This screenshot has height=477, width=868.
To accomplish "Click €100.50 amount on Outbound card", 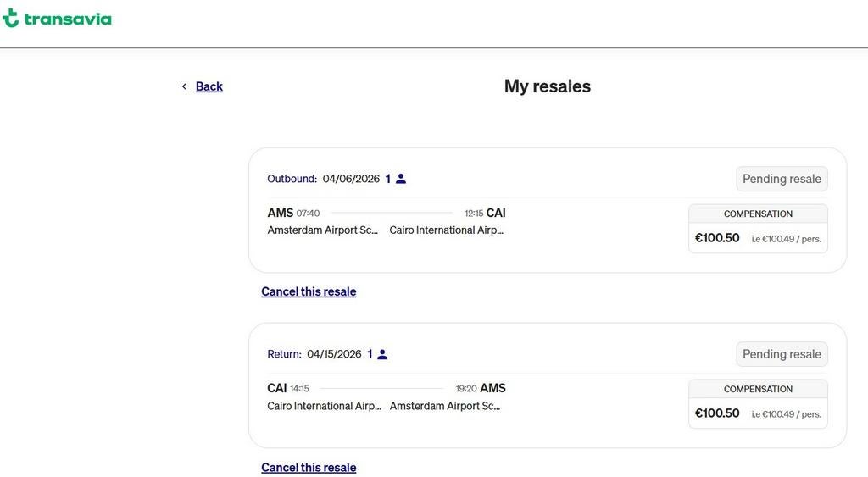I will click(x=717, y=238).
